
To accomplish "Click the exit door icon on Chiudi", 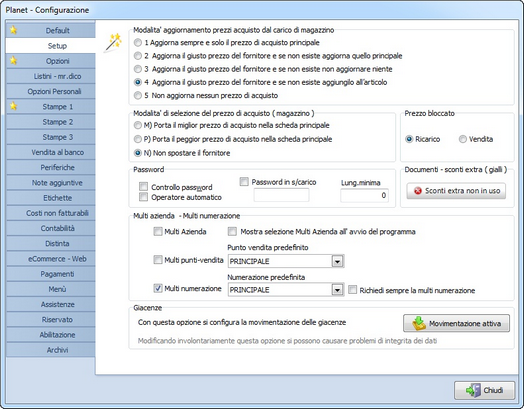I will 473,390.
